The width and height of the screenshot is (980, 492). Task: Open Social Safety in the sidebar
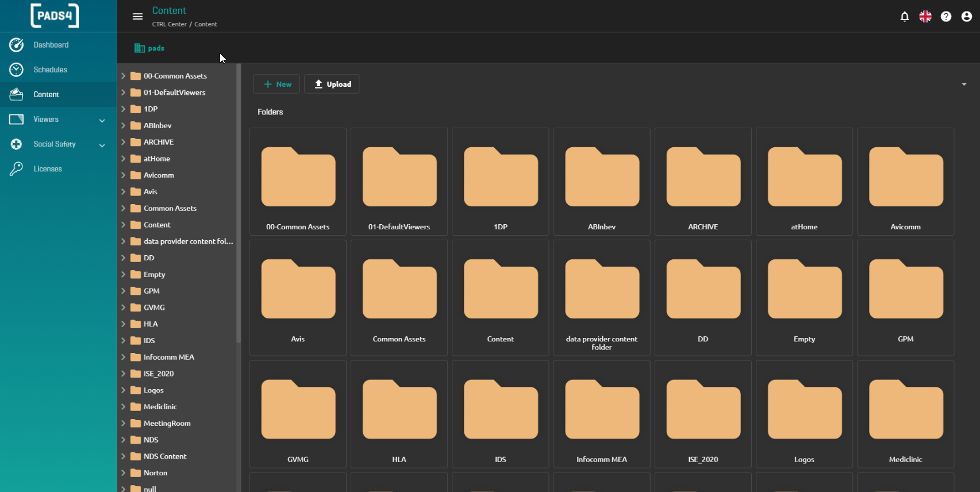(59, 144)
